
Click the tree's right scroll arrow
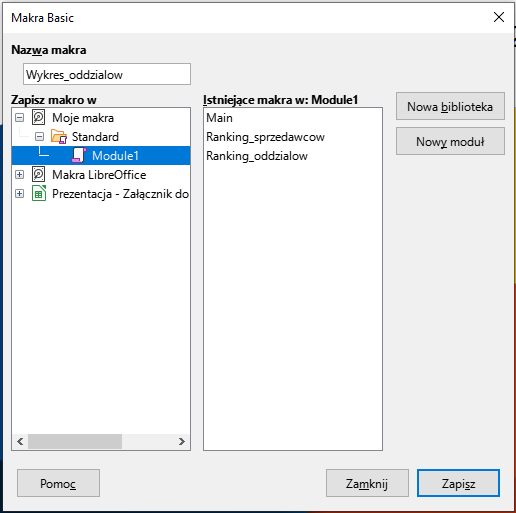(x=182, y=442)
